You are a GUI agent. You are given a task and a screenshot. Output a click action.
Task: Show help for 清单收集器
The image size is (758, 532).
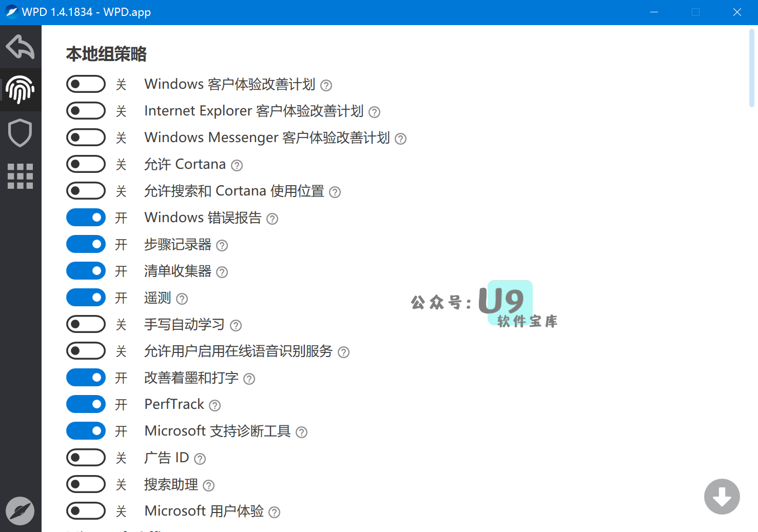click(222, 272)
